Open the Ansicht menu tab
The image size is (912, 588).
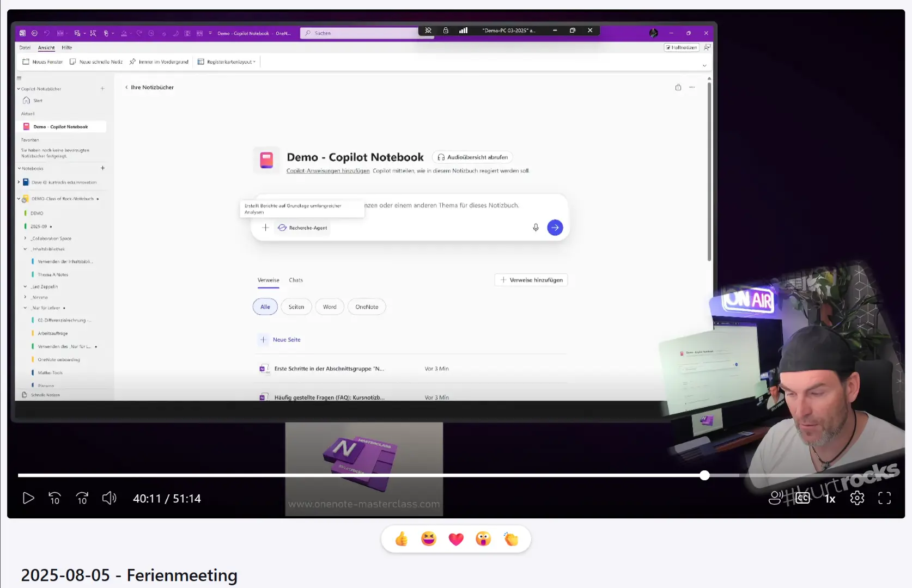[46, 48]
